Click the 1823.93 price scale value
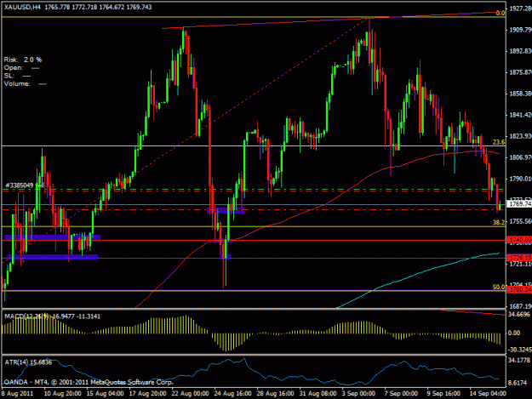The height and width of the screenshot is (399, 532). coord(520,136)
